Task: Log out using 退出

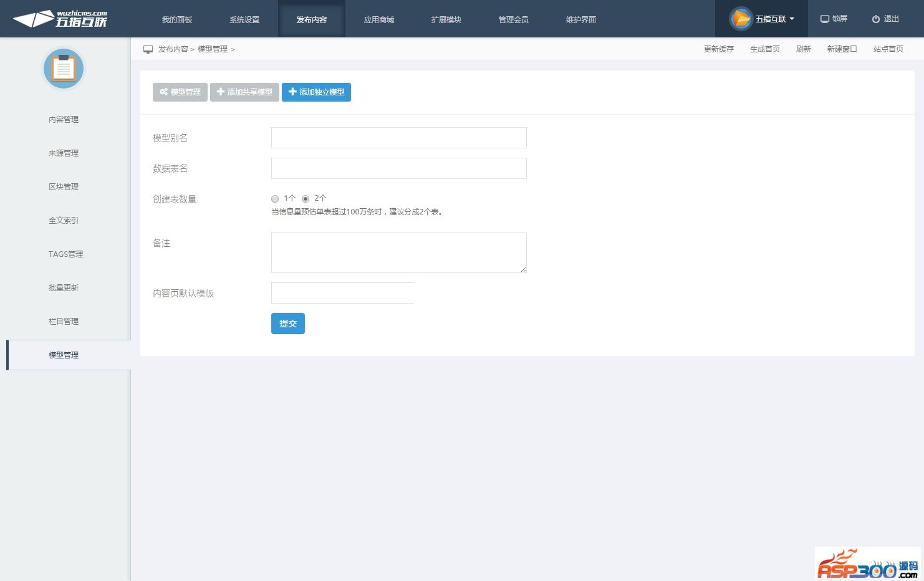Action: tap(885, 19)
